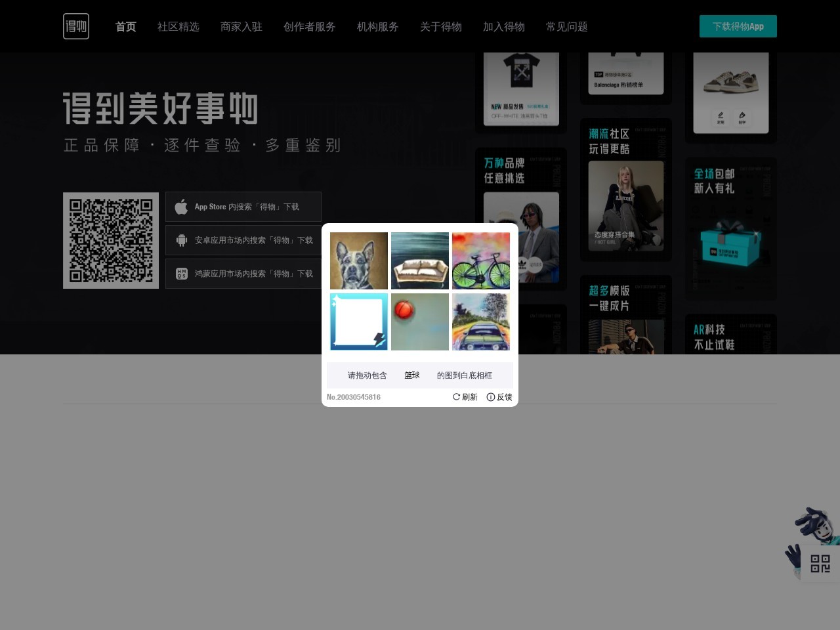
Task: Click the HarmonyOS market download button
Action: pos(243,274)
